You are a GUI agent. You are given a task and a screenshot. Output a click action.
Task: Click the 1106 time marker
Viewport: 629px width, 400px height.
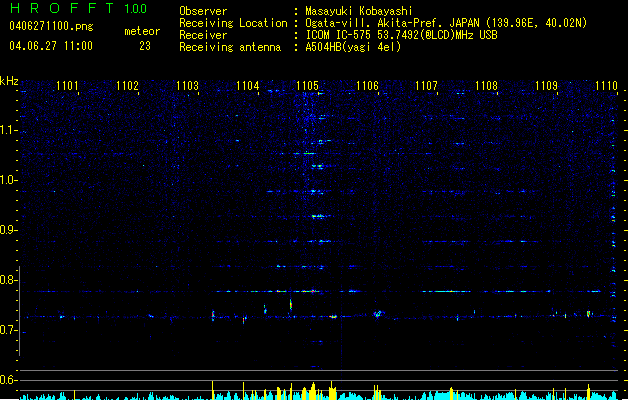coord(367,86)
